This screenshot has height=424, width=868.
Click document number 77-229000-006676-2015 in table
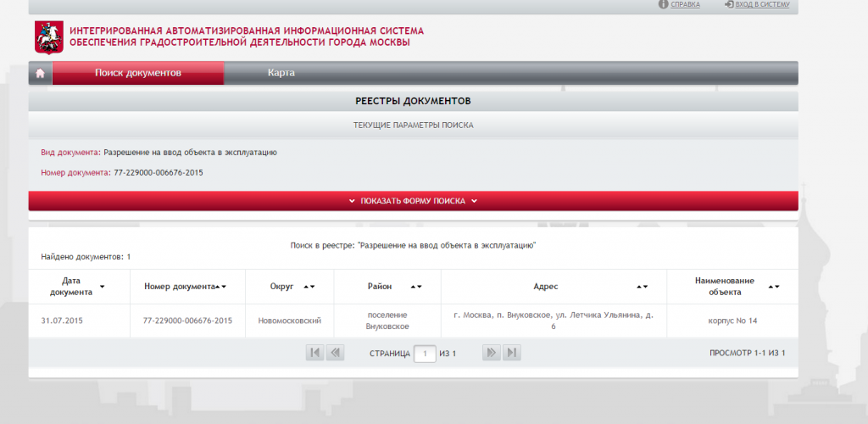click(x=187, y=321)
